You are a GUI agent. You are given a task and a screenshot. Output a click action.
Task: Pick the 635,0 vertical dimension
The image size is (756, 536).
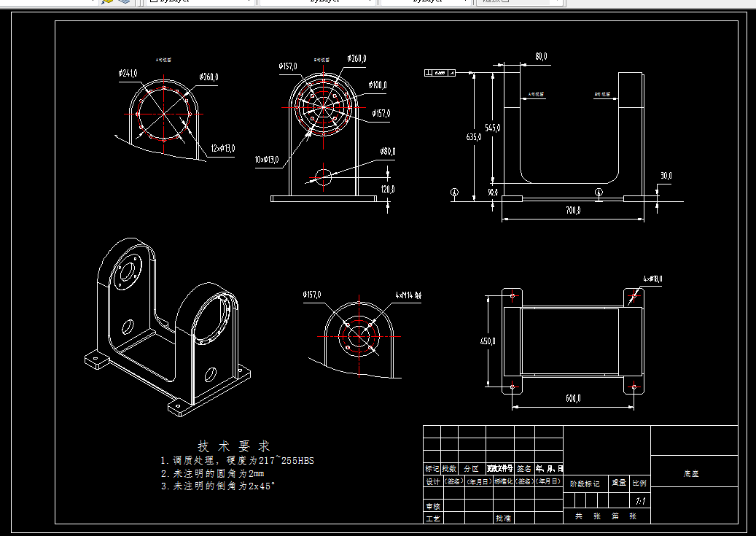(473, 137)
